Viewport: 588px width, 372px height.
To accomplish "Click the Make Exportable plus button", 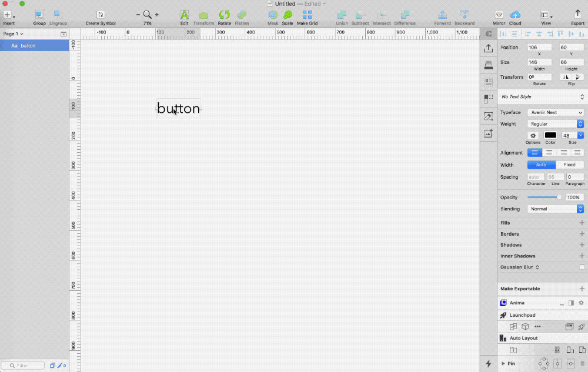I will coord(582,289).
